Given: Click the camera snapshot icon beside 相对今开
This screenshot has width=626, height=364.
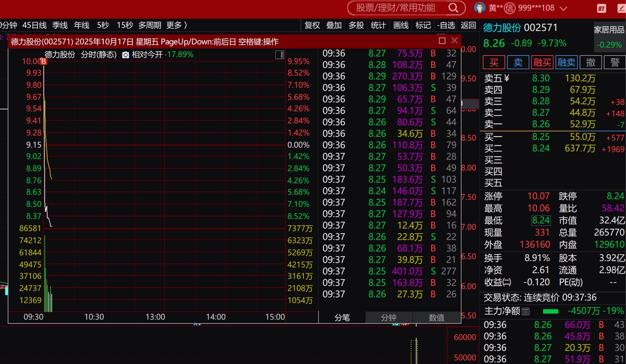Looking at the screenshot, I should point(126,55).
